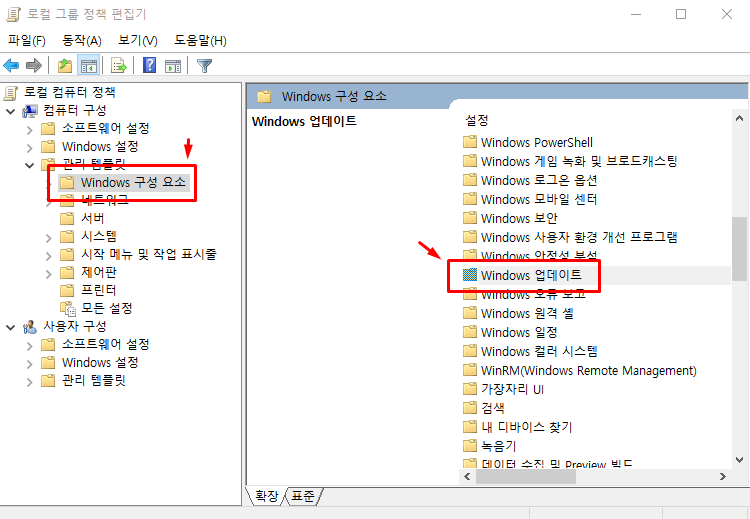Open Help via blue question mark icon
This screenshot has width=750, height=519.
[x=149, y=65]
